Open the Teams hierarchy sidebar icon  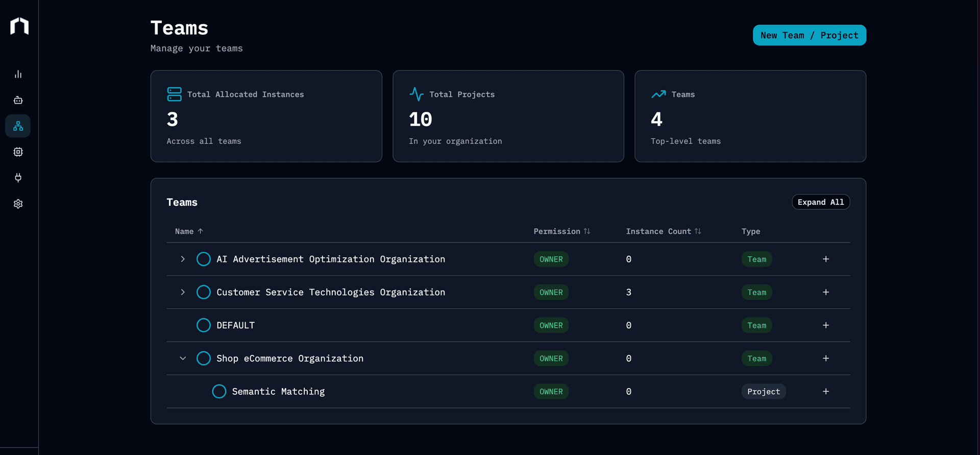pyautogui.click(x=18, y=126)
